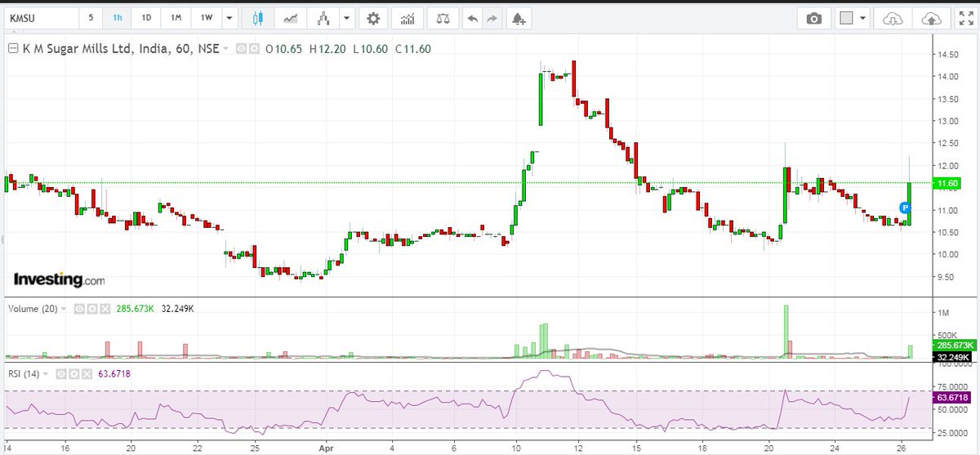Choose the alternate bar style icon

pos(324,17)
